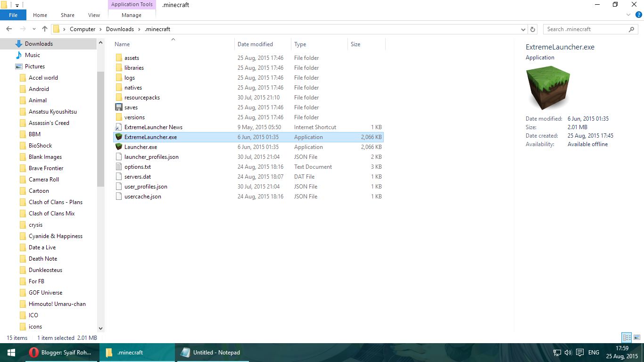Viewport: 644px width, 362px height.
Task: Open the assets folder icon
Action: click(x=119, y=58)
